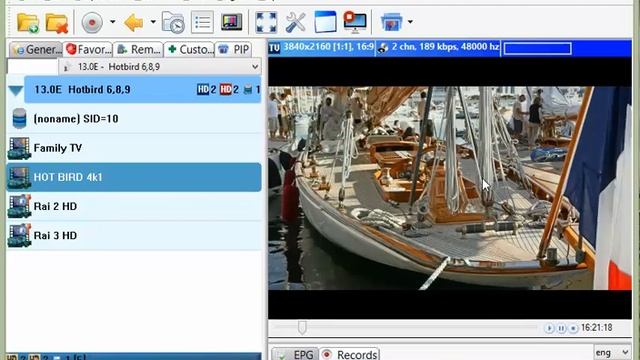Screen dimensions: 640x360
Task: Switch to the Remote tab
Action: click(138, 49)
